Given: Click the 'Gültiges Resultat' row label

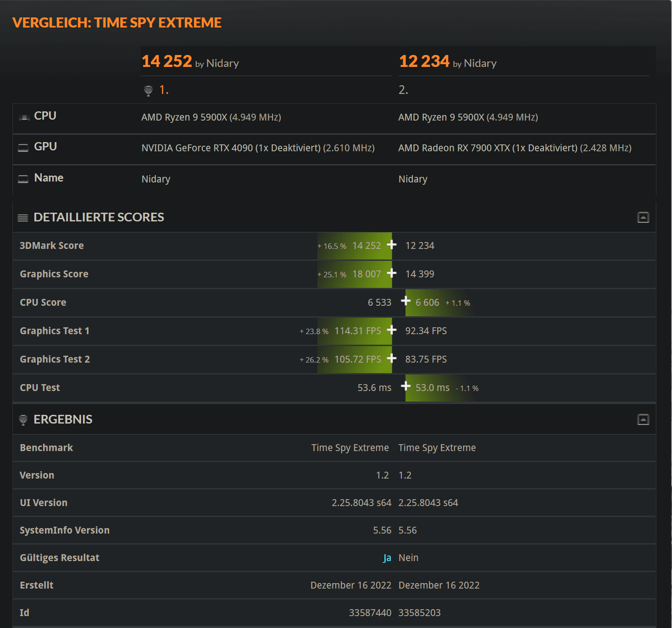Looking at the screenshot, I should coord(60,558).
